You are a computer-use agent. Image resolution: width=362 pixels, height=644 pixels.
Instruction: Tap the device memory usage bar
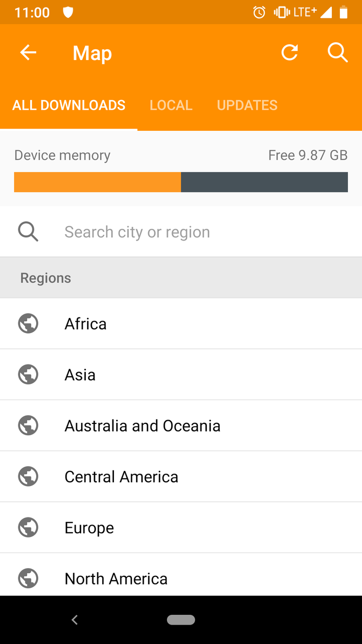tap(181, 182)
